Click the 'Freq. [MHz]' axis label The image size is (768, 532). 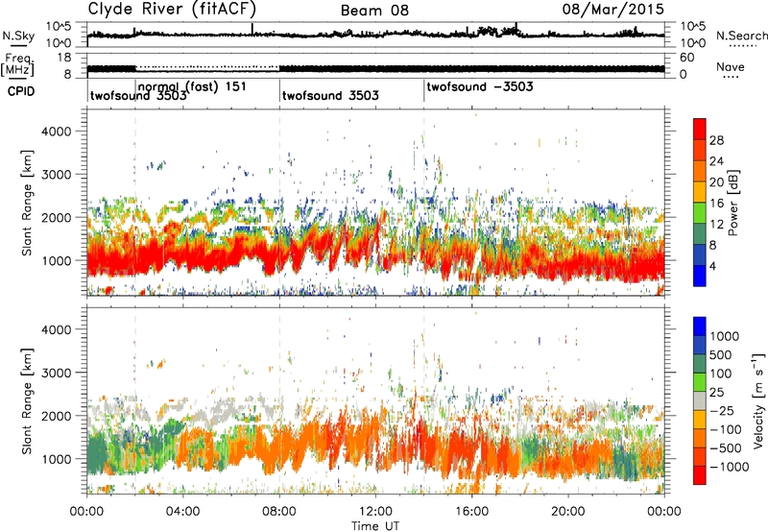pos(18,64)
